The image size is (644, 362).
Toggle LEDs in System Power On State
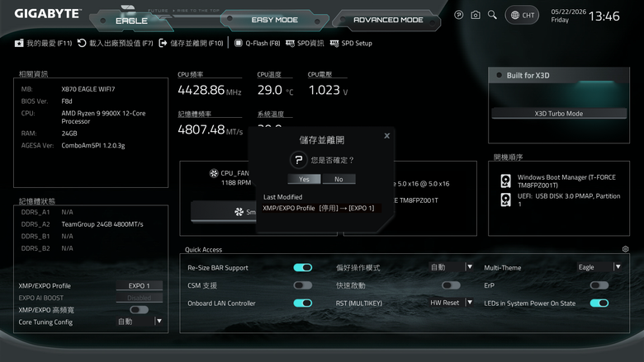pyautogui.click(x=599, y=303)
